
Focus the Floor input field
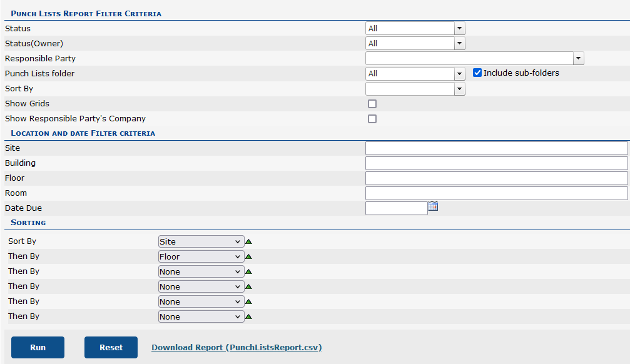[x=497, y=178]
